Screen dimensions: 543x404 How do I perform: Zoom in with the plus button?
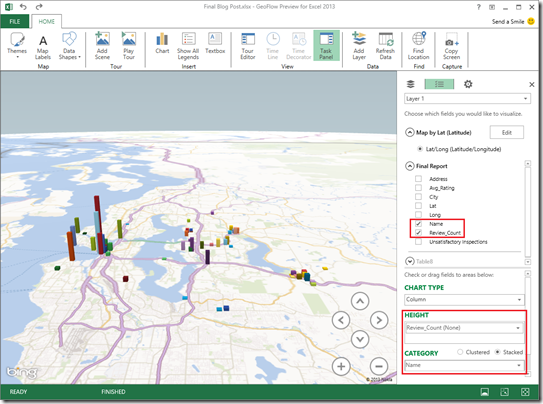[x=341, y=366]
